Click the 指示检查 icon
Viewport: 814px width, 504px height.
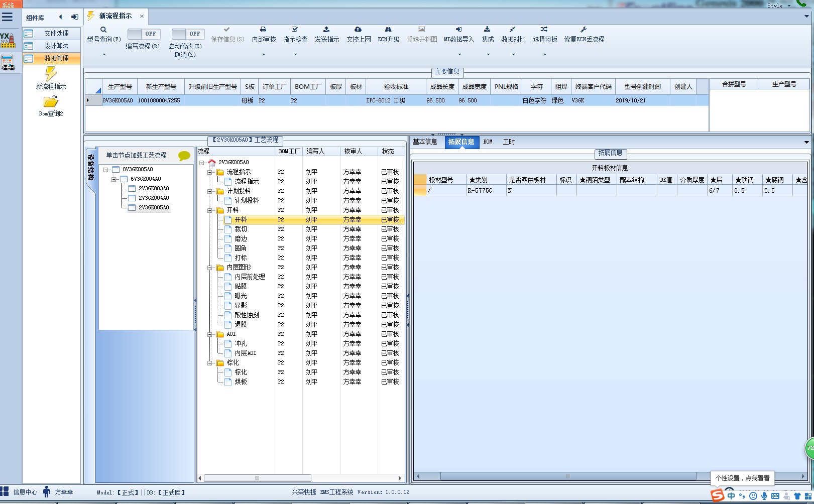(x=295, y=30)
